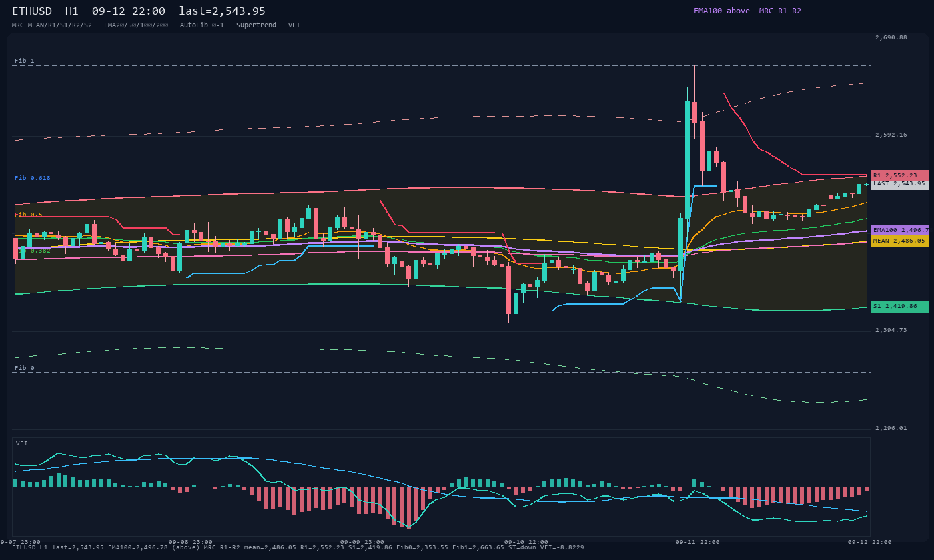The height and width of the screenshot is (560, 934).
Task: Click the ETHUSD symbol in the chart title
Action: pyautogui.click(x=33, y=11)
